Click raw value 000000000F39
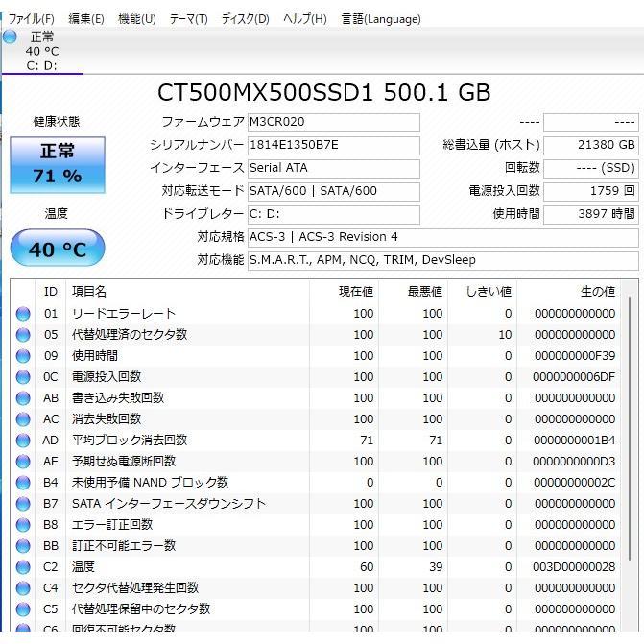The width and height of the screenshot is (644, 644). coord(575,356)
